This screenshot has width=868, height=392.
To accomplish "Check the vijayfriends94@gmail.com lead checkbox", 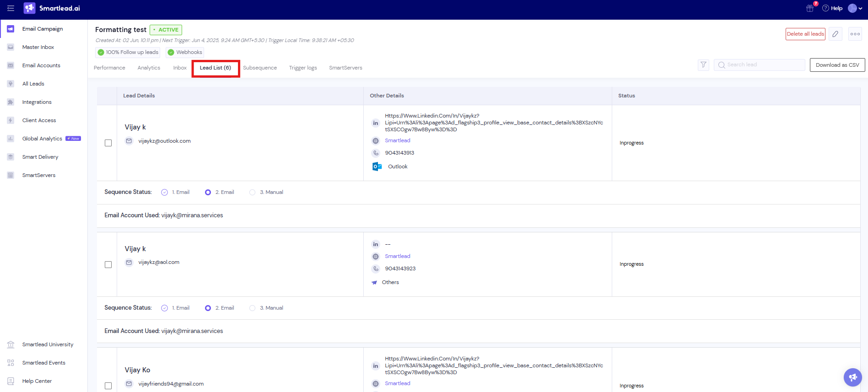I will tap(108, 386).
